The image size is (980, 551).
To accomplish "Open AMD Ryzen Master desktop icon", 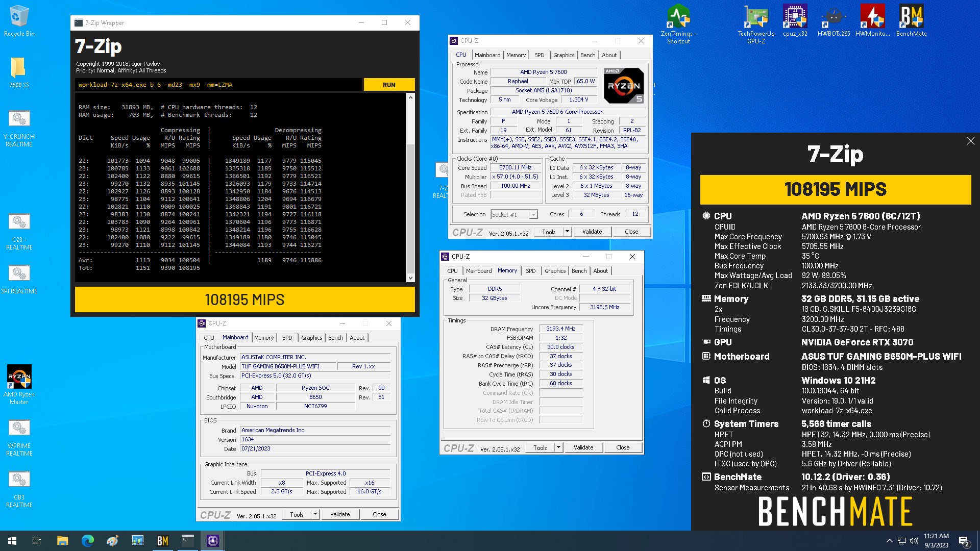I will [x=19, y=385].
